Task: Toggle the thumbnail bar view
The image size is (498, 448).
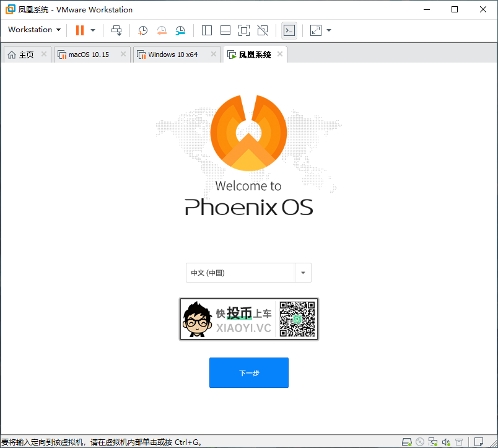Action: tap(225, 30)
